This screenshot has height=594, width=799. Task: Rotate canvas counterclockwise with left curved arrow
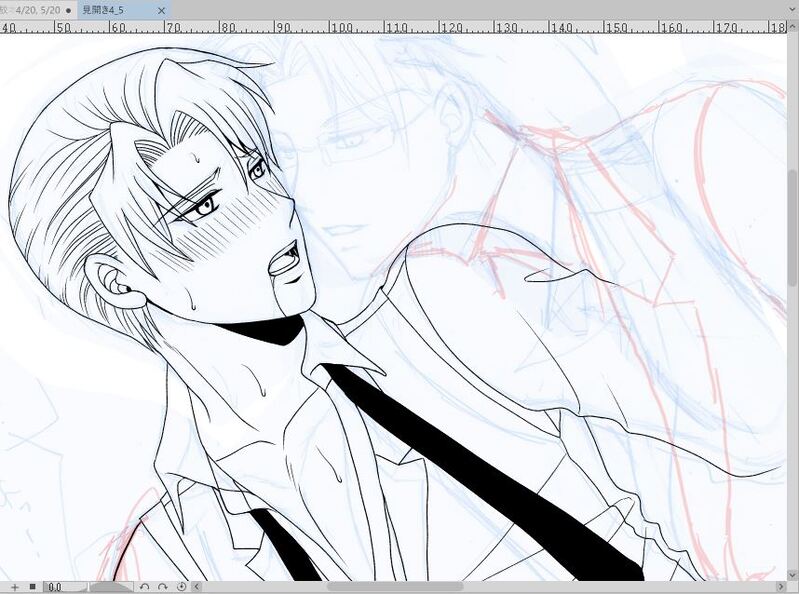tap(145, 587)
